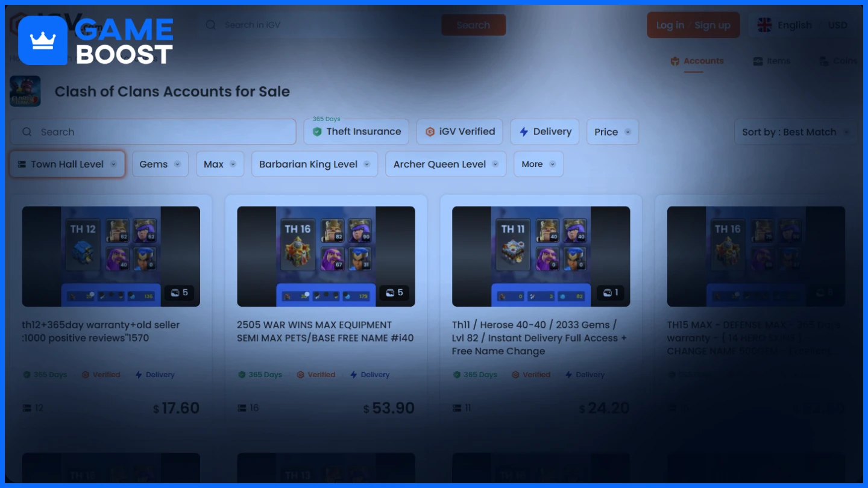Click the iGV Verified badge icon in filter

coord(430,132)
